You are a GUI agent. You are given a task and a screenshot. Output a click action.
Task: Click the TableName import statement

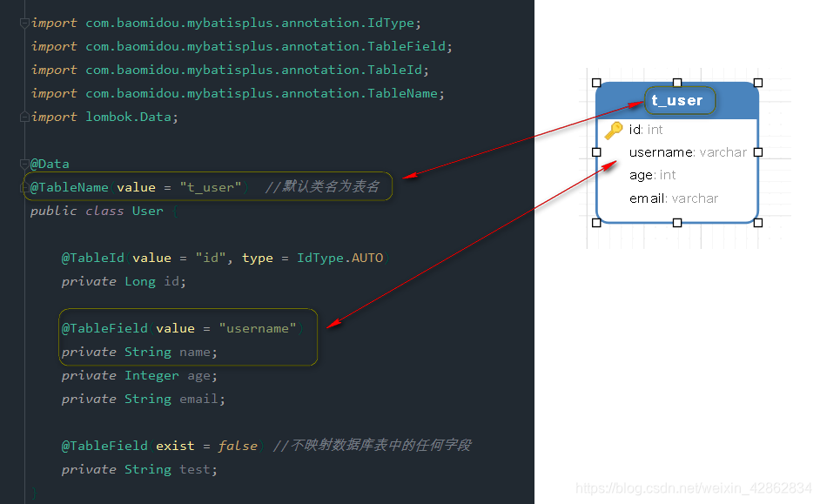click(238, 94)
